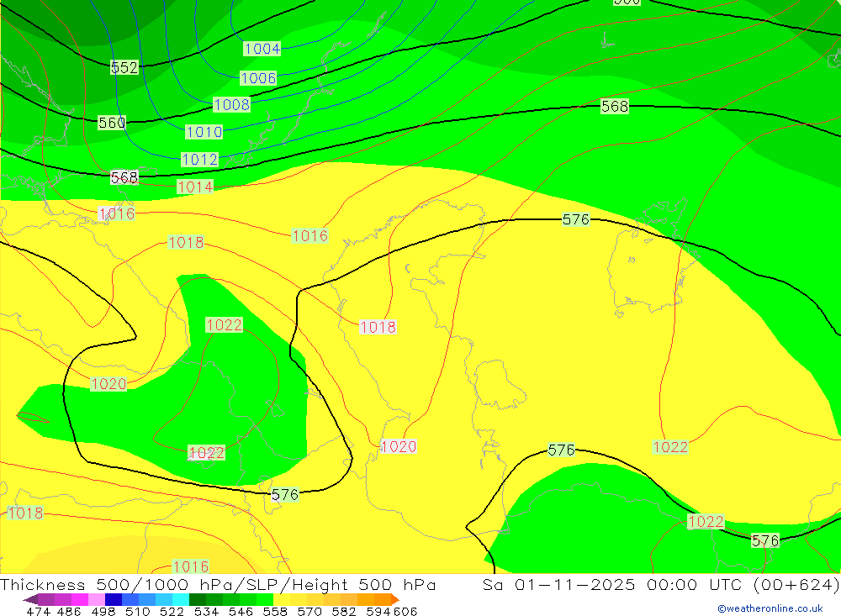This screenshot has height=616, width=841.
Task: Click the 510 legend value
Action: [x=138, y=611]
